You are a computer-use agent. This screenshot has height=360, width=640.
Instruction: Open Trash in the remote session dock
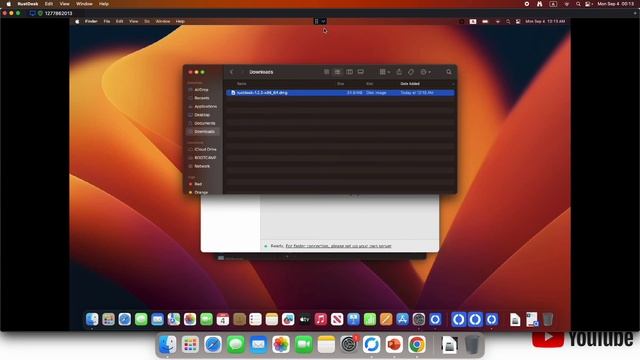pos(548,319)
